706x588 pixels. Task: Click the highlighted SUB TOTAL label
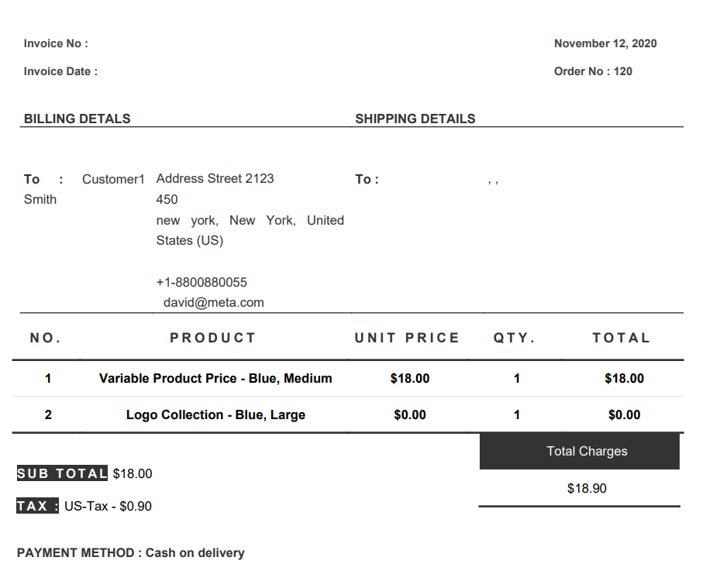coord(62,473)
